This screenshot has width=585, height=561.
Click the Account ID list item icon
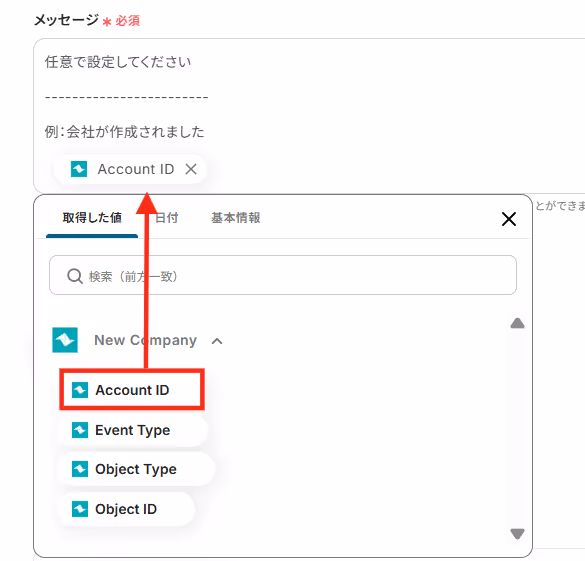(80, 390)
